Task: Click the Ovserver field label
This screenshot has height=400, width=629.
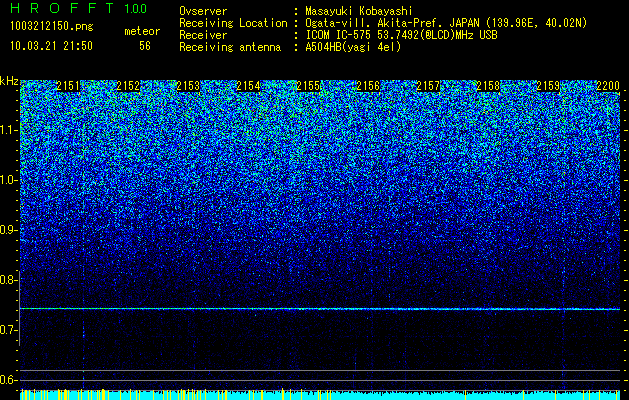Action: (x=203, y=11)
